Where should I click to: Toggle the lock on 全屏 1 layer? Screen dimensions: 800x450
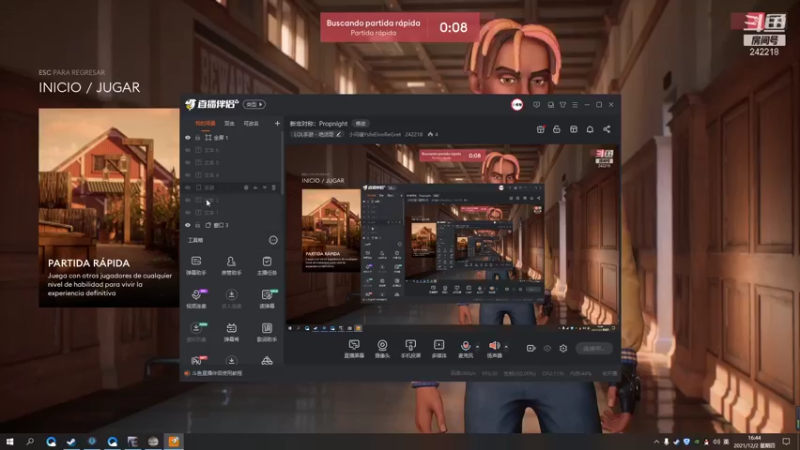198,138
